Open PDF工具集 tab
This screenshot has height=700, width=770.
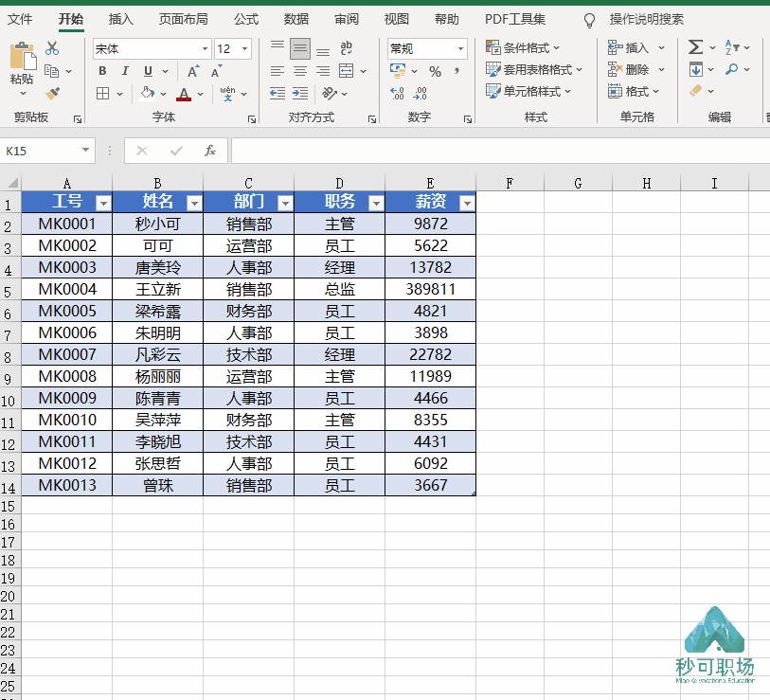click(x=515, y=19)
